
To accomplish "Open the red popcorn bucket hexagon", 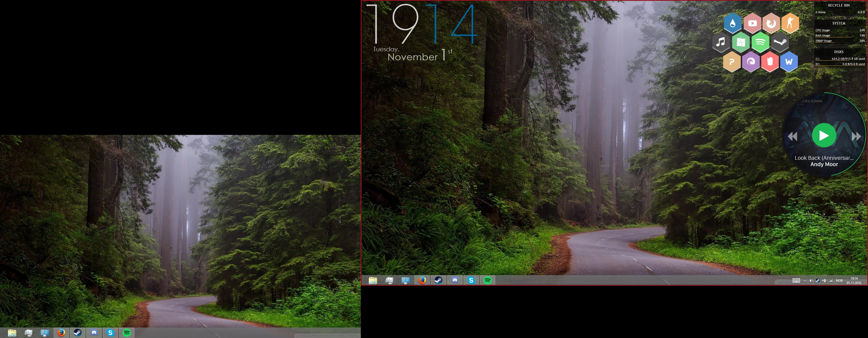I will [770, 62].
